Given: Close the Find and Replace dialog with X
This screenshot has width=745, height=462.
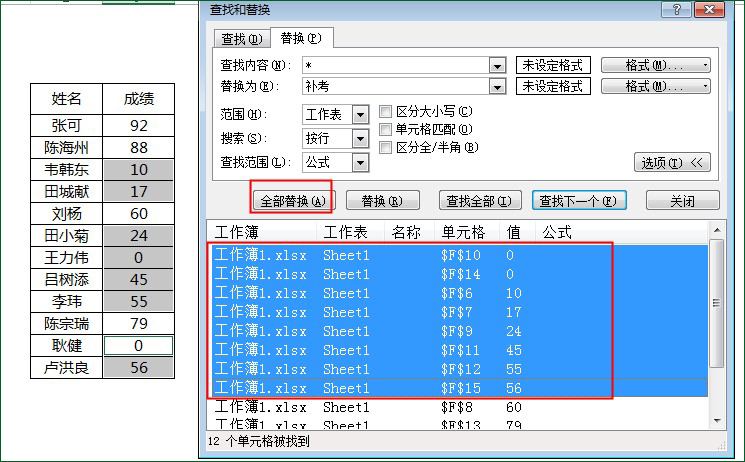Looking at the screenshot, I should [709, 10].
